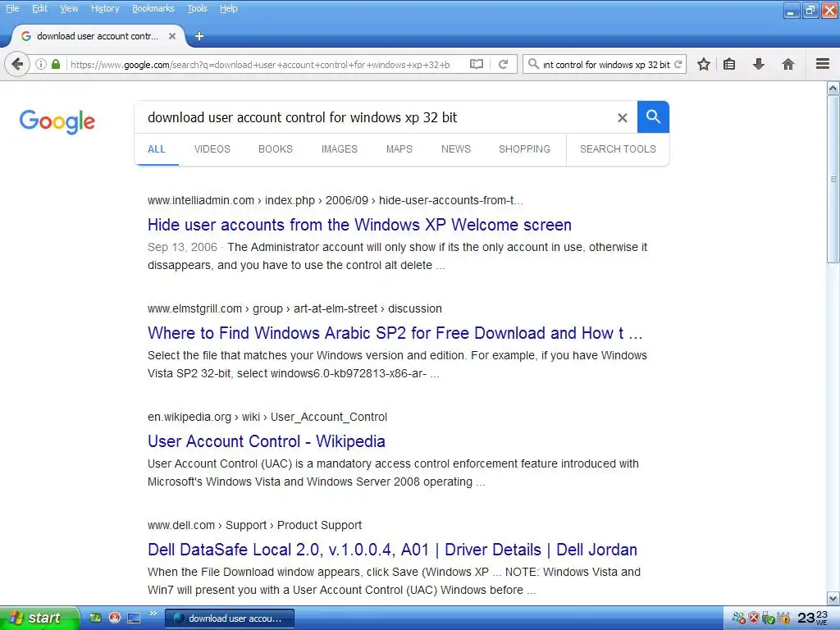Click the red round quick launch icon
Viewport: 840px width, 630px height.
point(114,618)
